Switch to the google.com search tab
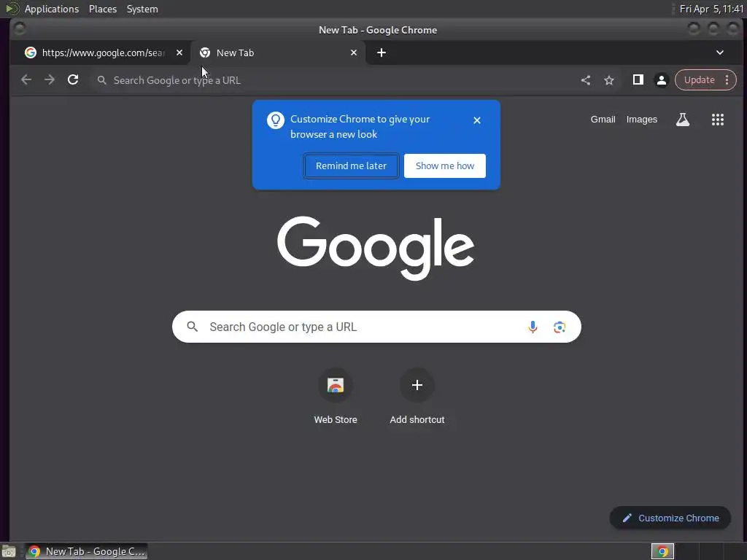Screen dimensions: 747x560 [100, 52]
